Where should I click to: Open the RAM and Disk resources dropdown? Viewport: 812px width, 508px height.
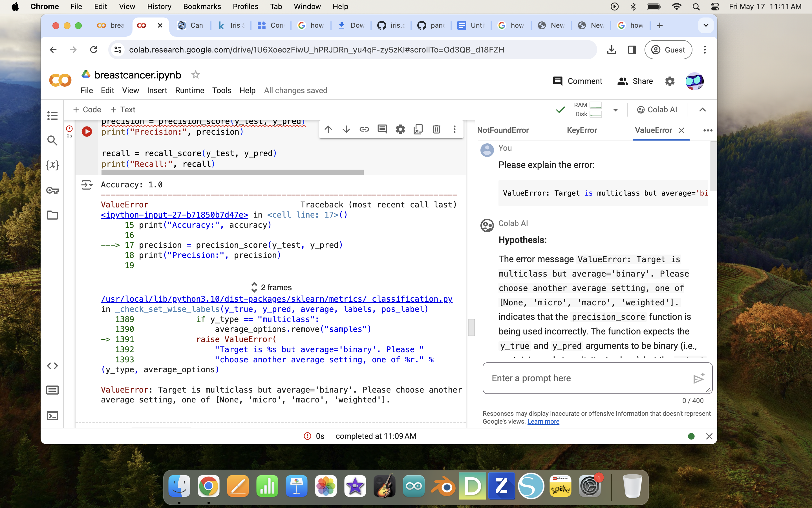615,110
